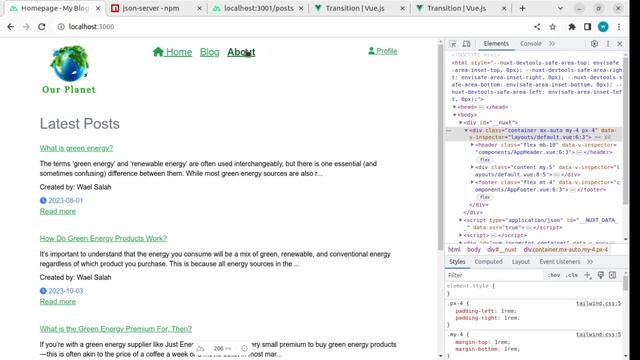The image size is (640, 360).
Task: Share this page via the share icon
Action: point(537,27)
